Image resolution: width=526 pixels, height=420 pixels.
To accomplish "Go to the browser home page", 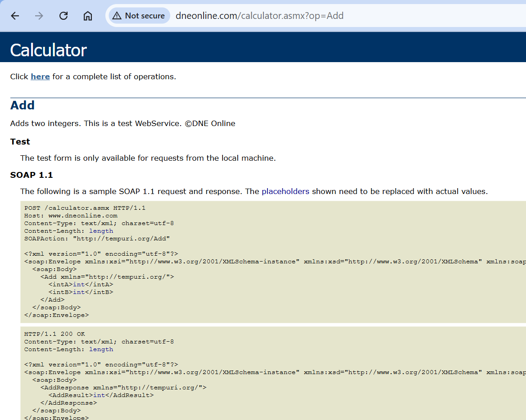I will point(88,16).
